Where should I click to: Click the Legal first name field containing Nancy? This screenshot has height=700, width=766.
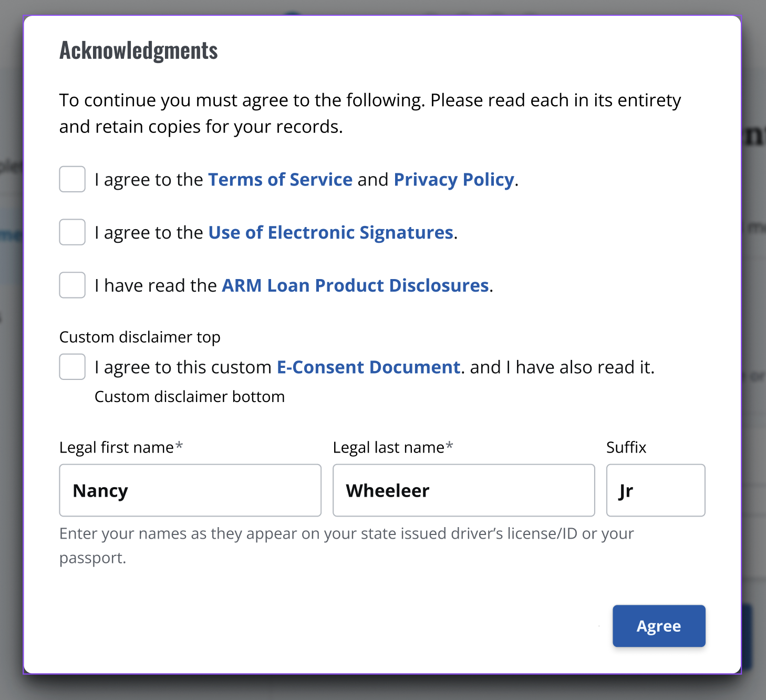(190, 490)
